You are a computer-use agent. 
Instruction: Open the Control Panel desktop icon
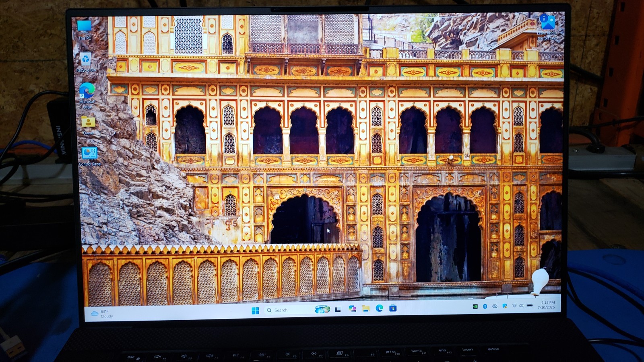point(90,156)
